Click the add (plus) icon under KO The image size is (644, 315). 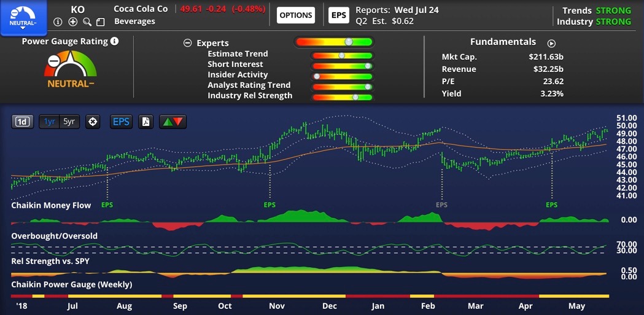72,21
